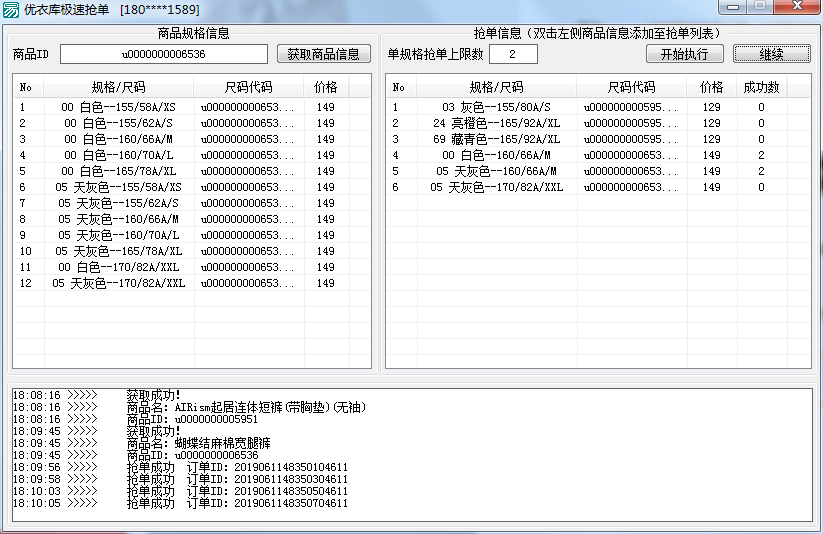Click log line with 订单ID 2019061148350704611

(180, 504)
